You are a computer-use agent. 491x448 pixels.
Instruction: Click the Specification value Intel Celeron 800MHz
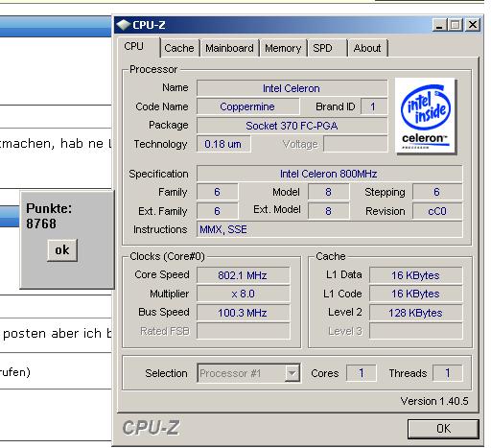(x=329, y=174)
